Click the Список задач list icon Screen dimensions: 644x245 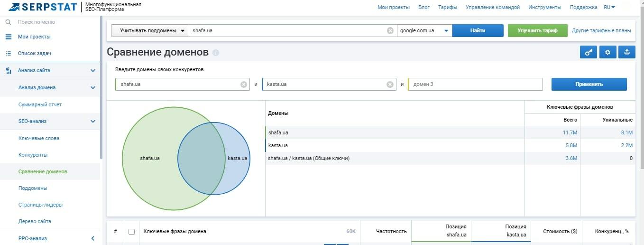click(x=8, y=53)
